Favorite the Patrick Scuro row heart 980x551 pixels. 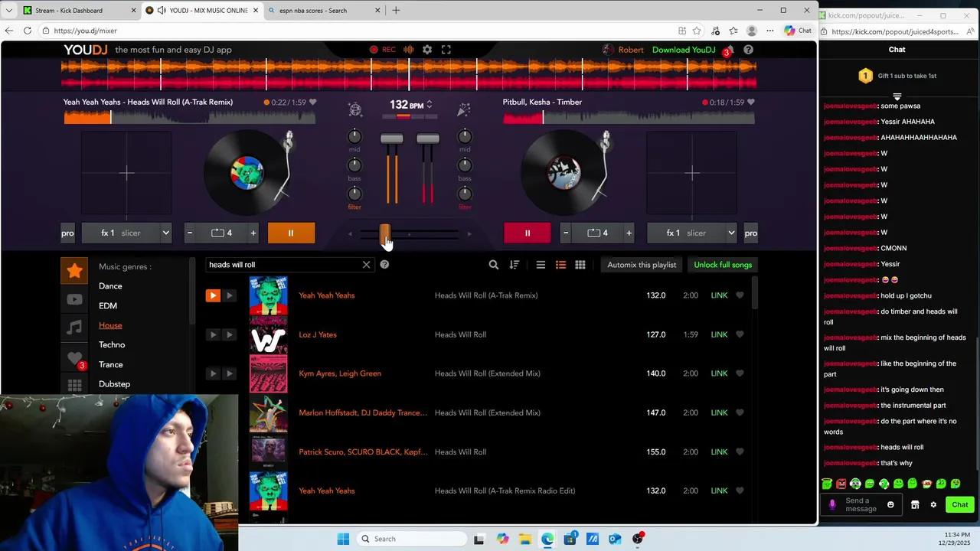coord(740,452)
